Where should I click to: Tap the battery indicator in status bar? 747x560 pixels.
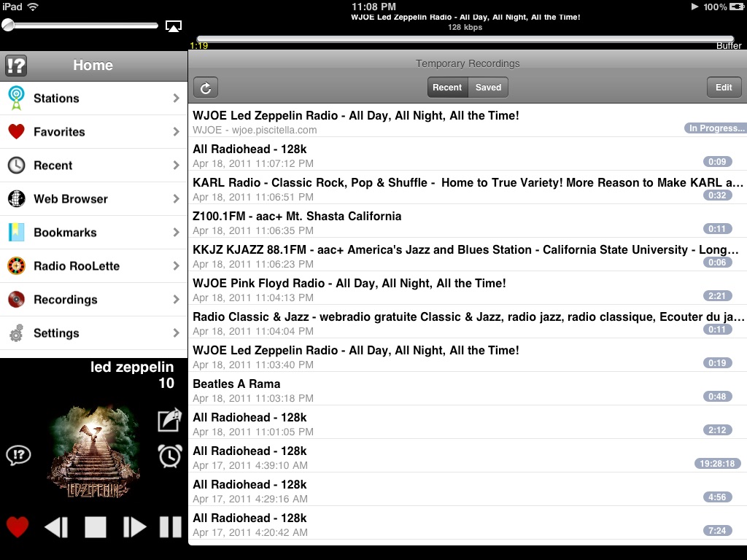(736, 7)
